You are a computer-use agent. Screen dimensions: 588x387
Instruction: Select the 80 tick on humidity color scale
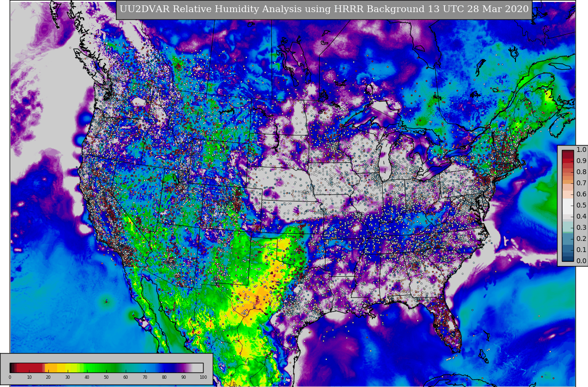coord(164,377)
